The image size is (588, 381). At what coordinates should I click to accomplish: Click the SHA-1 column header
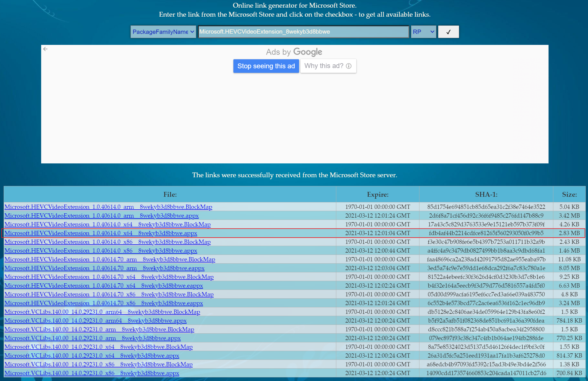486,194
